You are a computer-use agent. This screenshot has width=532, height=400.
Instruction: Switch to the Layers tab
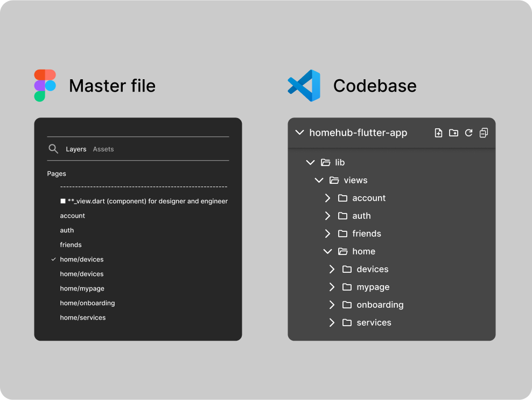click(x=76, y=149)
